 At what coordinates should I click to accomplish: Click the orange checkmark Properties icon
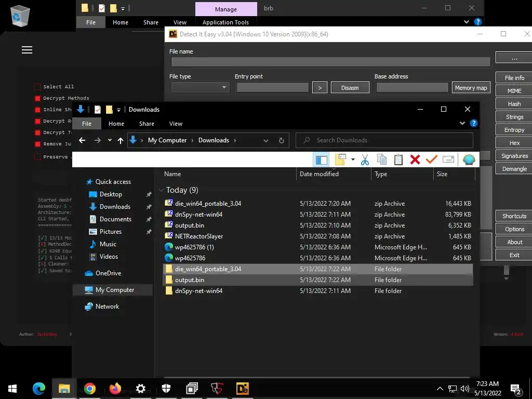tap(432, 159)
